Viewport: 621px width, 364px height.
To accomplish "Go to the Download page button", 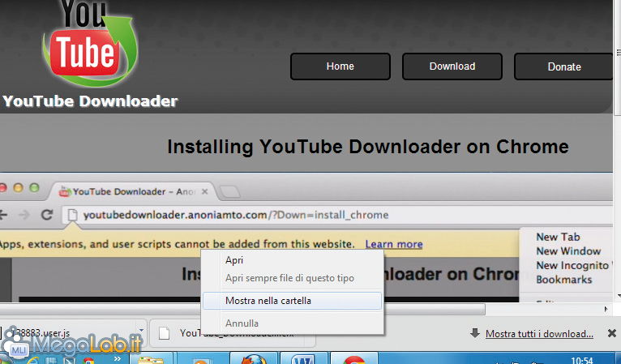I will click(452, 66).
